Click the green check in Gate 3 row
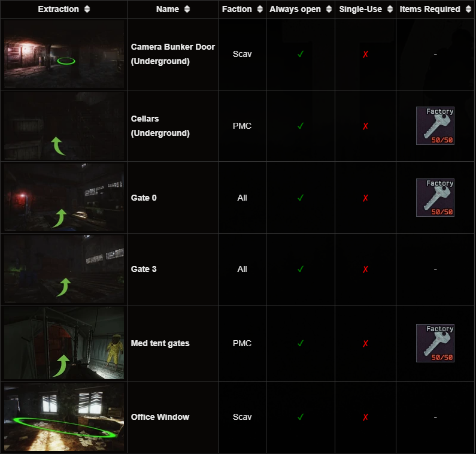Viewport: 476px width, 454px height. (x=301, y=269)
